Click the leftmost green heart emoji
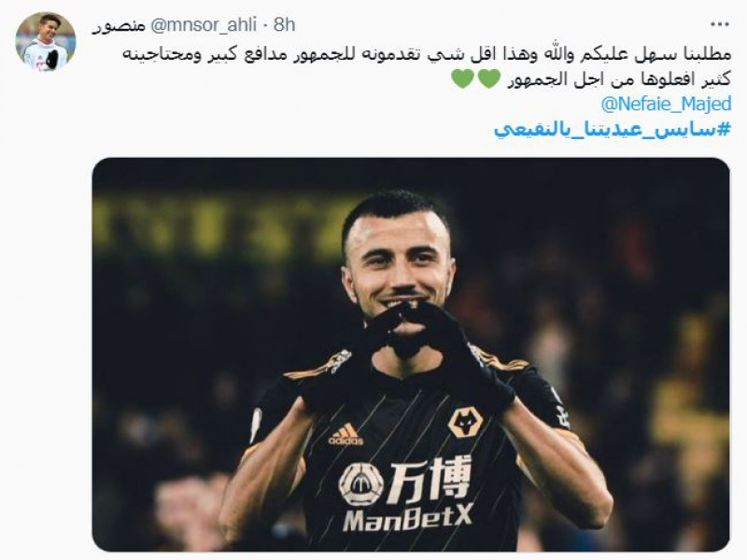Image resolution: width=747 pixels, height=560 pixels. (x=462, y=78)
